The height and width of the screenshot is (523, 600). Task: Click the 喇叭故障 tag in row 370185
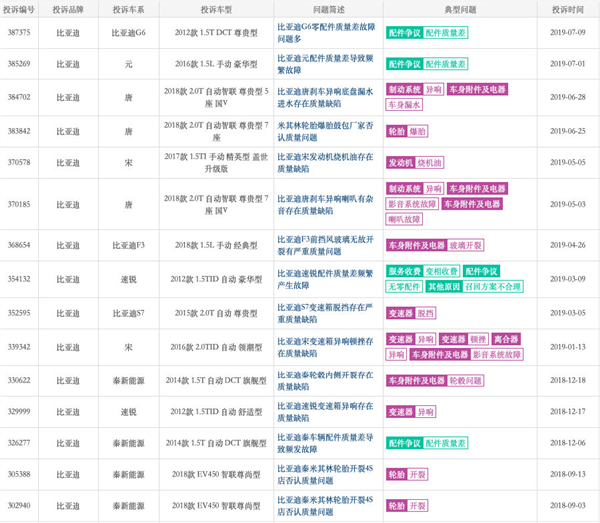pos(404,220)
